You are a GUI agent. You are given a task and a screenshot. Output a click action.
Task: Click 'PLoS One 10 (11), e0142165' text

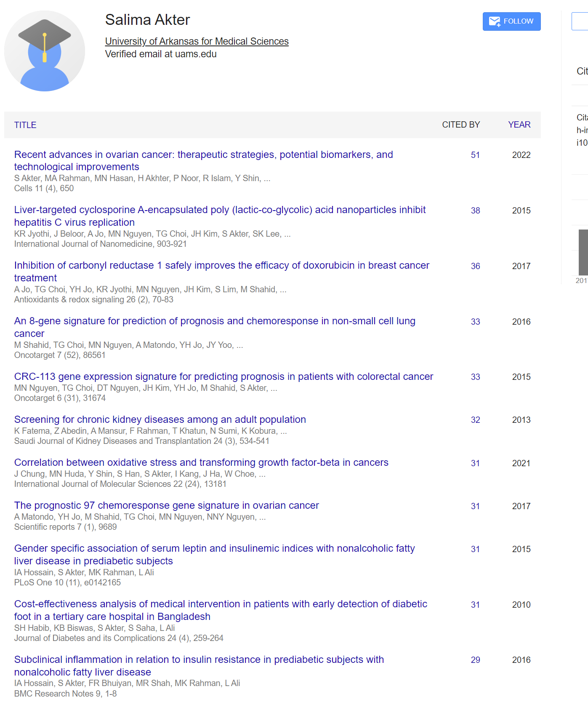(x=67, y=582)
